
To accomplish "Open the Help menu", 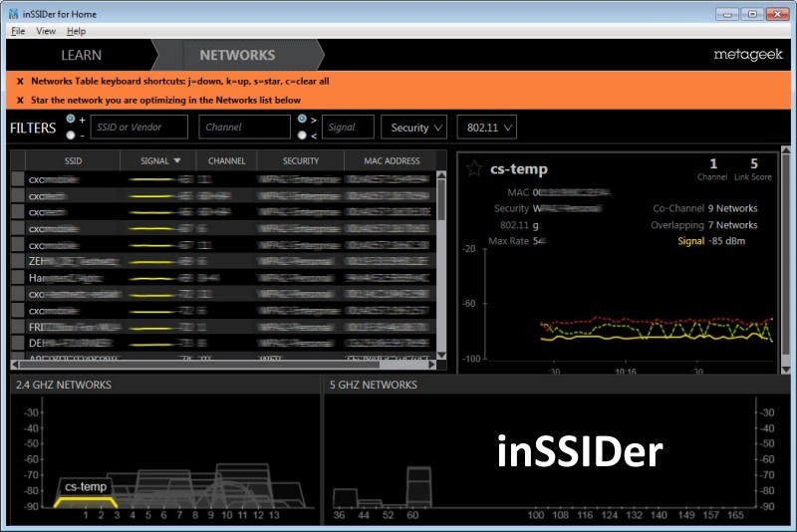I will click(x=77, y=31).
